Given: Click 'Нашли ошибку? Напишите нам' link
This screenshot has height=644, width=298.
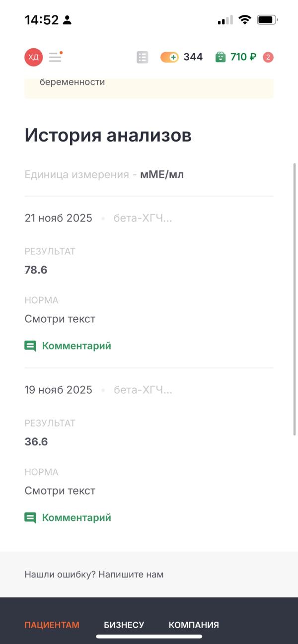Looking at the screenshot, I should 94,574.
